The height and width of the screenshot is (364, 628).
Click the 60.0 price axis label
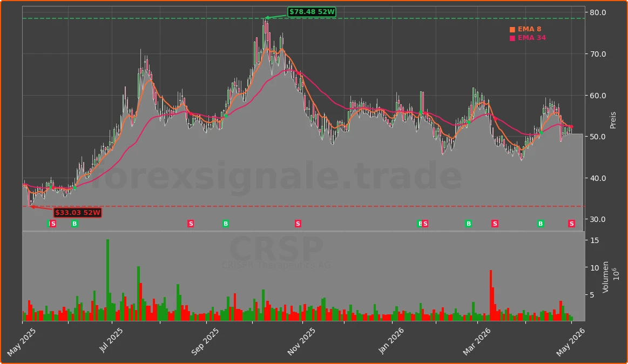[598, 96]
